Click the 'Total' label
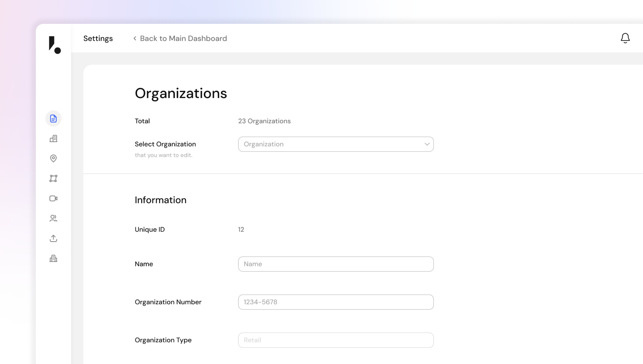The image size is (643, 364). click(142, 121)
